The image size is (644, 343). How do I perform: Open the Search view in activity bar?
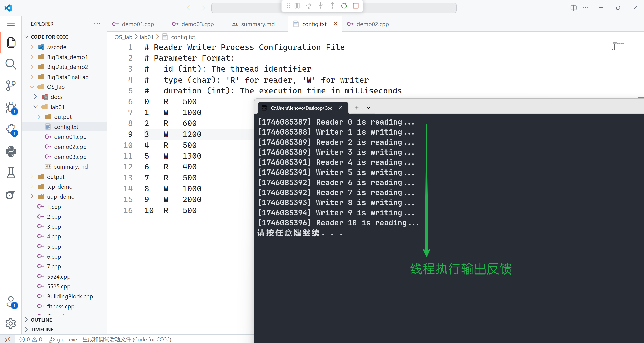pos(11,64)
